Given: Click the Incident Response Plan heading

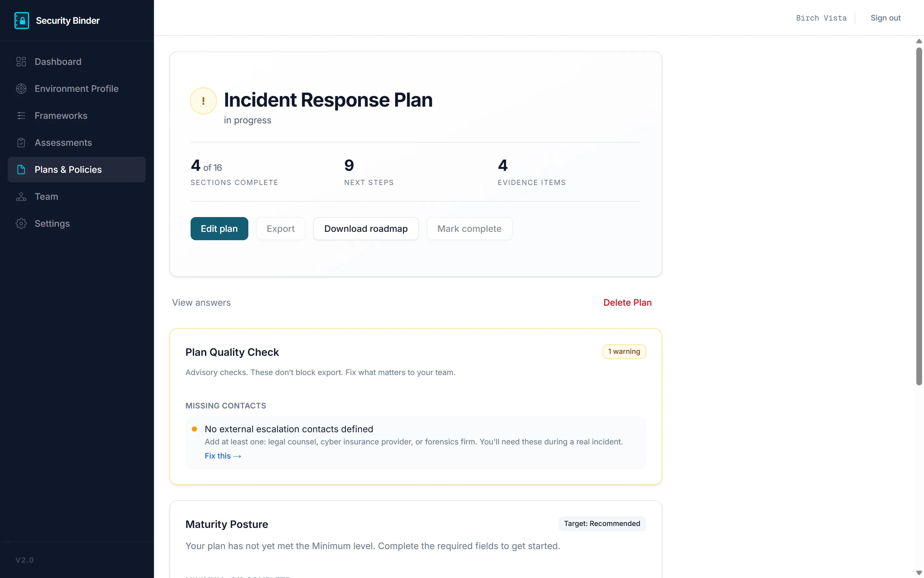Looking at the screenshot, I should point(328,100).
